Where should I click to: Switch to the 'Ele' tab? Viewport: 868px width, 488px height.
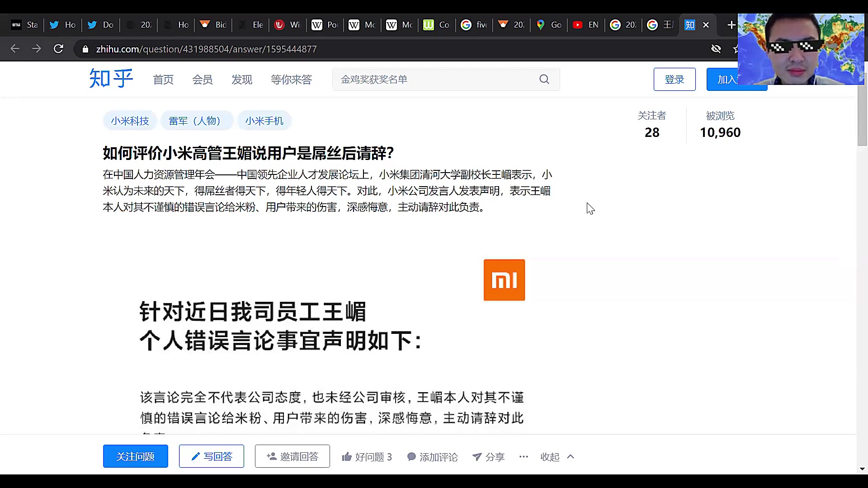(x=250, y=25)
